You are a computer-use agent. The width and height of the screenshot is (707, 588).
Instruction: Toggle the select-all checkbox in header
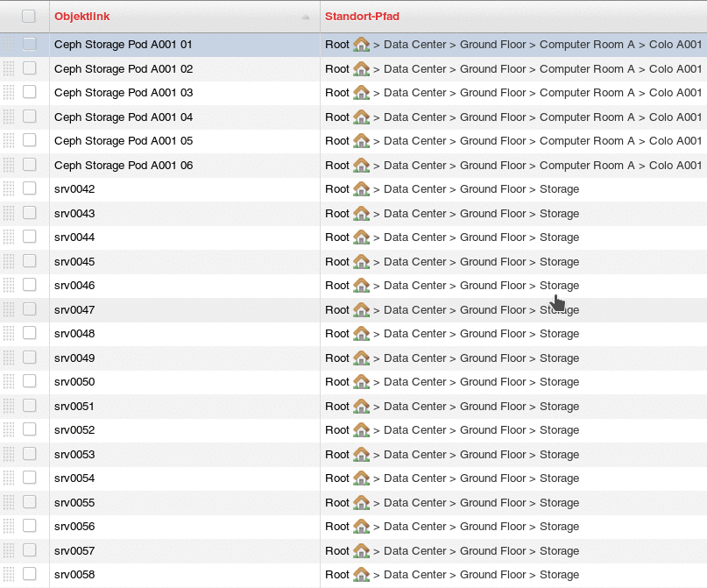point(29,16)
